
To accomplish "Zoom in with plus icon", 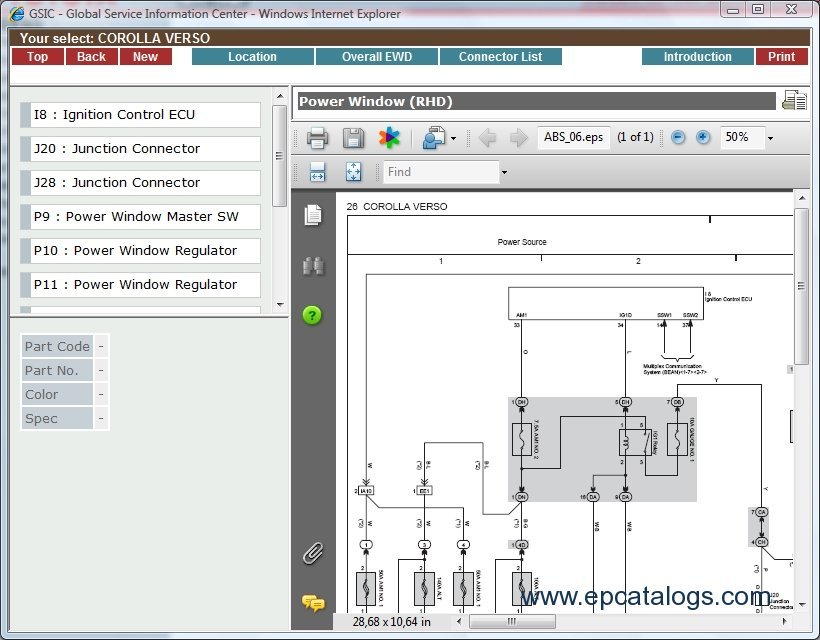I will (x=703, y=138).
